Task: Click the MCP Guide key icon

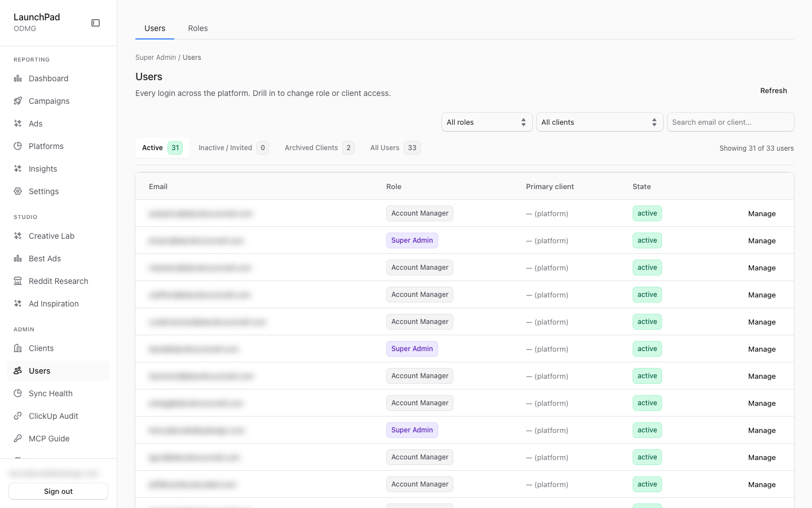Action: click(18, 439)
